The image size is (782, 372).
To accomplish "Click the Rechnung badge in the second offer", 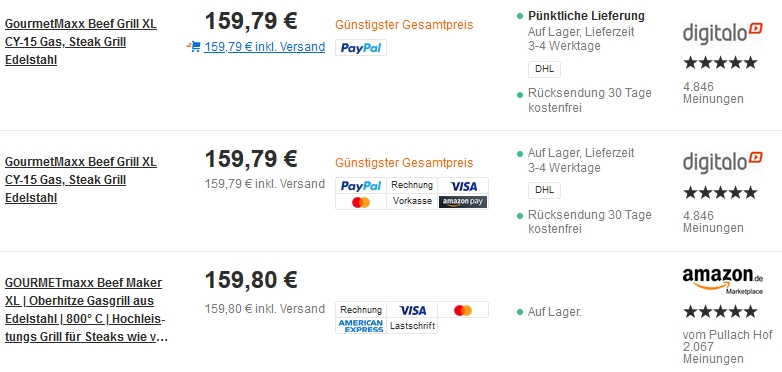I will [x=412, y=186].
